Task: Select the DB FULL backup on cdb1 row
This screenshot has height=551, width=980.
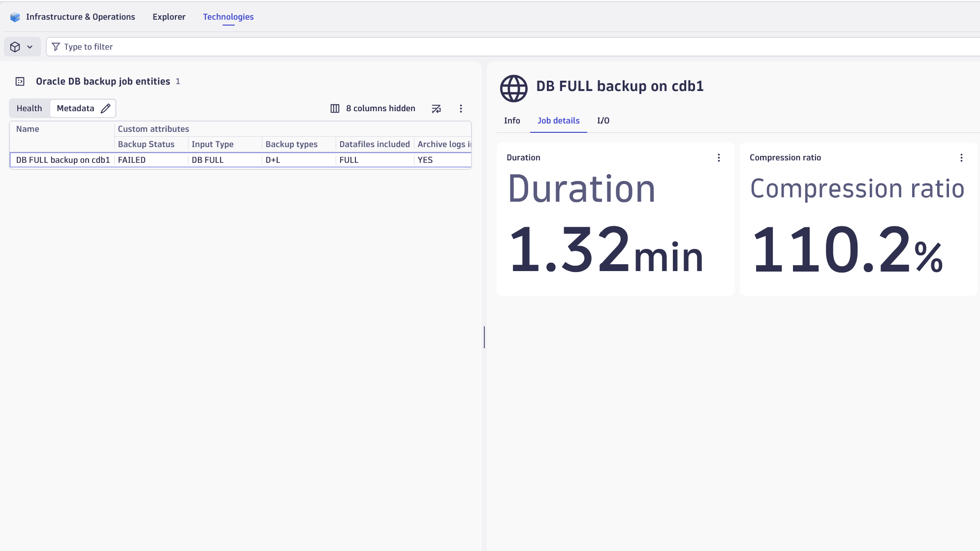Action: (63, 160)
